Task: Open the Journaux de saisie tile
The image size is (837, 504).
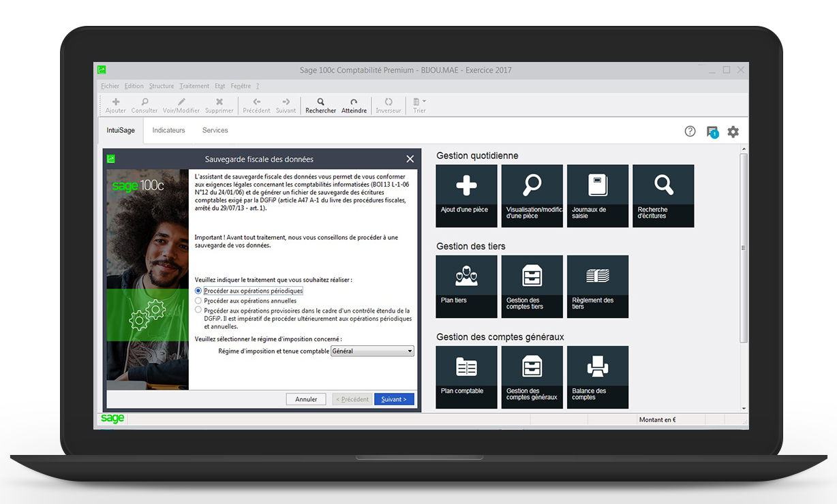Action: click(598, 195)
